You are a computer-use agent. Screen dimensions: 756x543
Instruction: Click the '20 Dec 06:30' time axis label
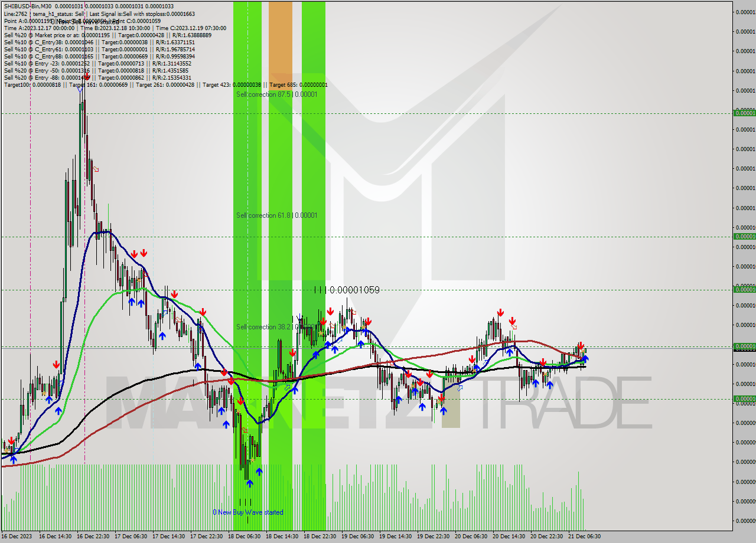[470, 536]
